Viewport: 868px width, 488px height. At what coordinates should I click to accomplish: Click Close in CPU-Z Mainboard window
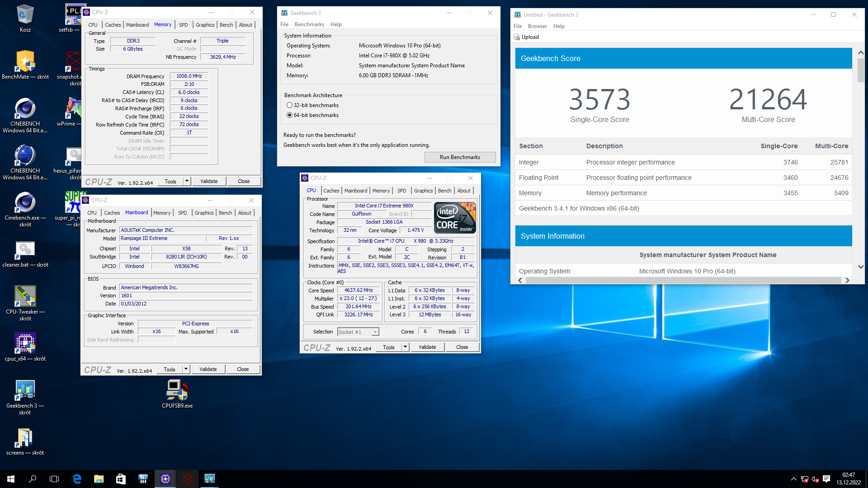(x=243, y=369)
